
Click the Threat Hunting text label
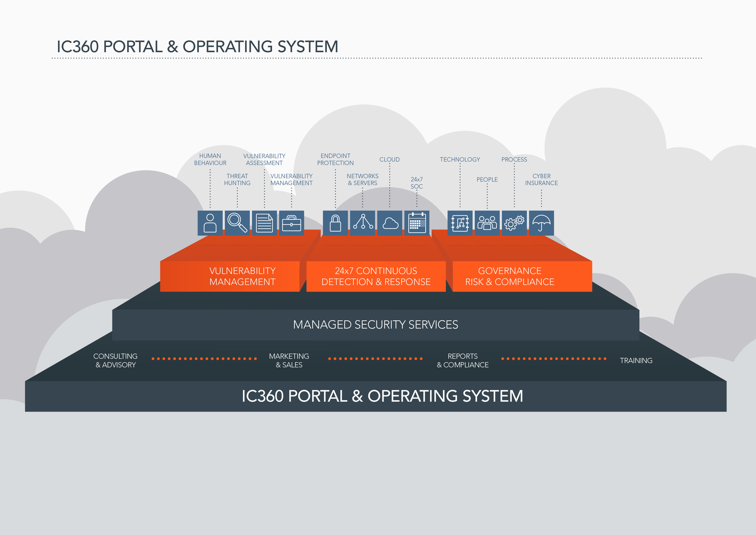(237, 179)
